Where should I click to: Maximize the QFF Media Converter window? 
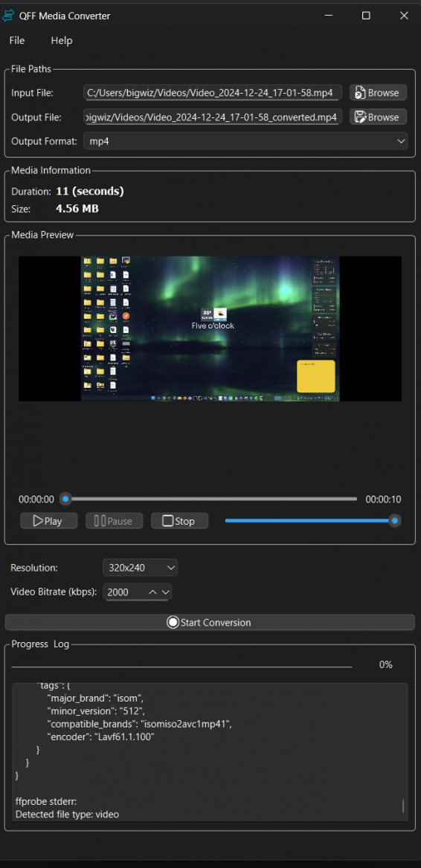point(366,16)
